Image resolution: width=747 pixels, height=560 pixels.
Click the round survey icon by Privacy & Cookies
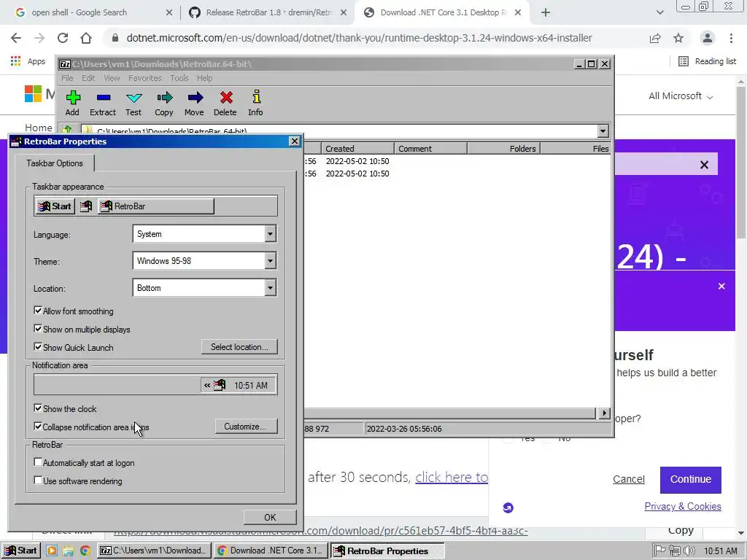508,507
